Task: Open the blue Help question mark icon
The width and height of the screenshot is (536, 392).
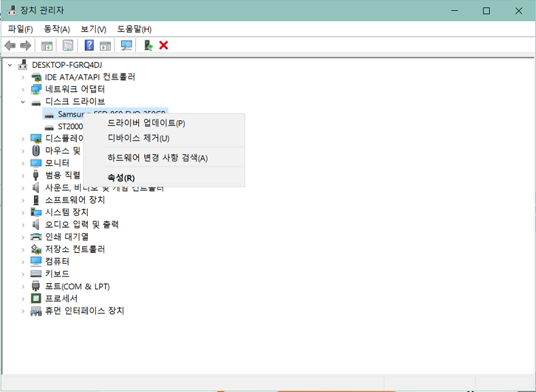Action: 89,46
